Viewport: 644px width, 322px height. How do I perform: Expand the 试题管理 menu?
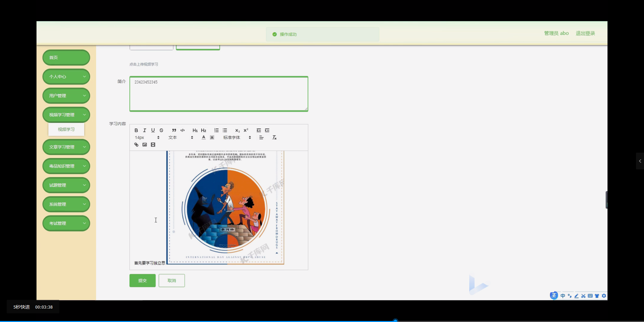coord(66,185)
